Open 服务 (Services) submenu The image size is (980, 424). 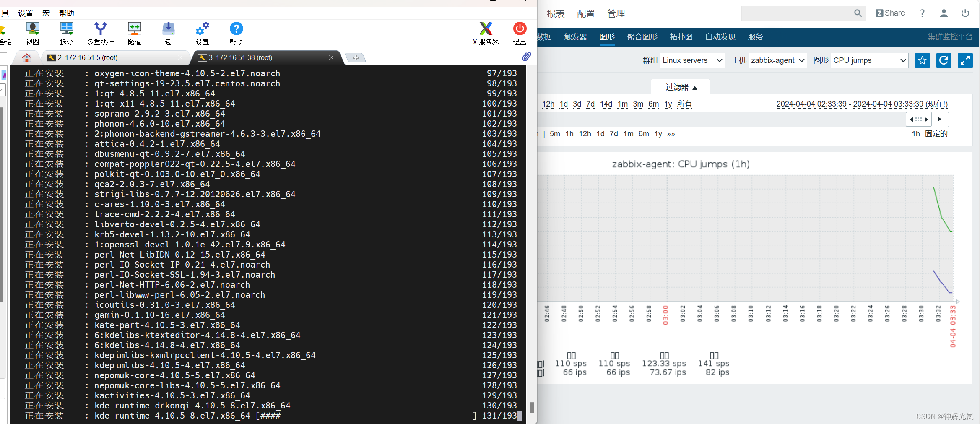point(755,37)
